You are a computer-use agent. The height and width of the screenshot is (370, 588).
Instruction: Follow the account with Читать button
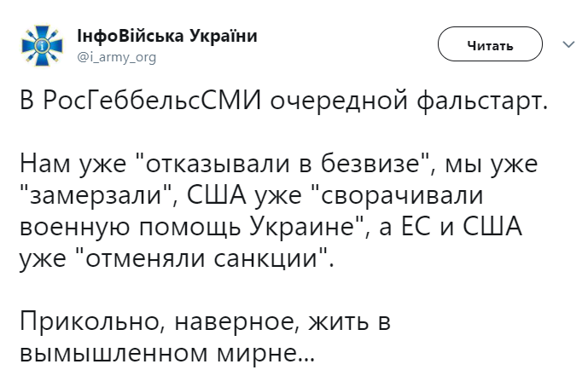[490, 44]
